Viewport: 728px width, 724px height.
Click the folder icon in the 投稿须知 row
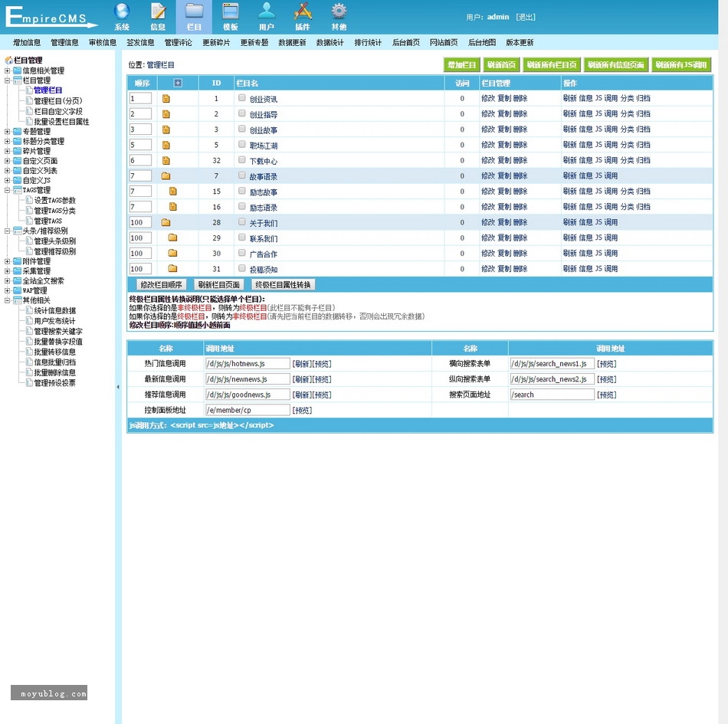[x=172, y=268]
